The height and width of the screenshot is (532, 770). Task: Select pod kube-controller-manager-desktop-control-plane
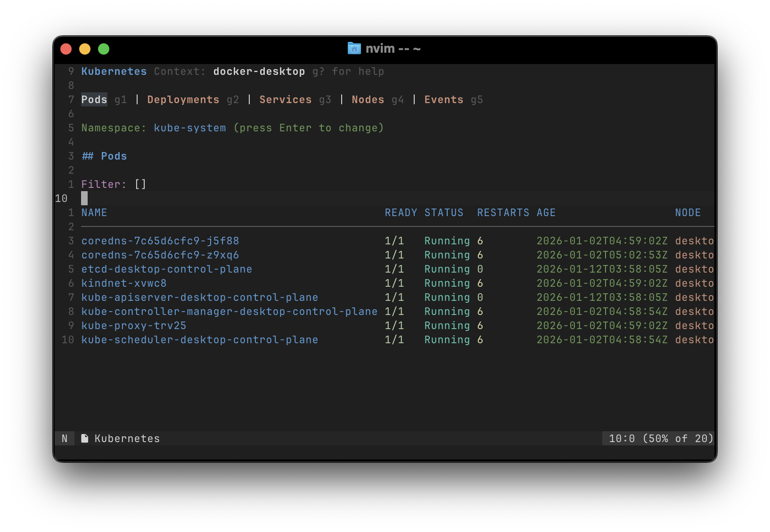(229, 311)
